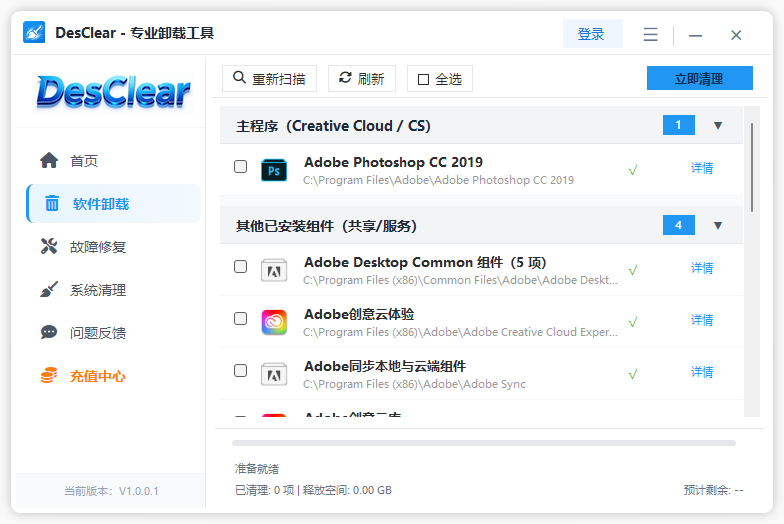Open 系统清理 in the sidebar
This screenshot has width=784, height=524.
point(113,290)
